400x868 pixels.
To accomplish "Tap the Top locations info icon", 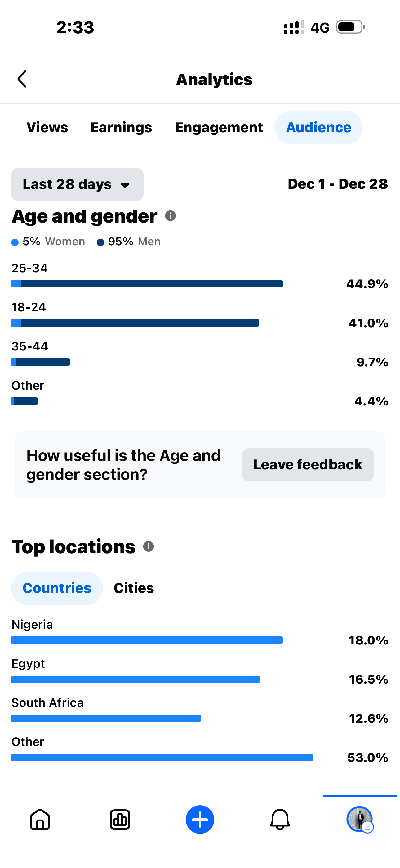I will point(149,546).
